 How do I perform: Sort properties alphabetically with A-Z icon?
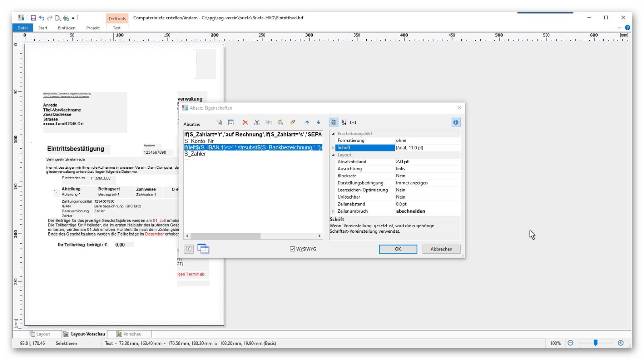point(343,122)
